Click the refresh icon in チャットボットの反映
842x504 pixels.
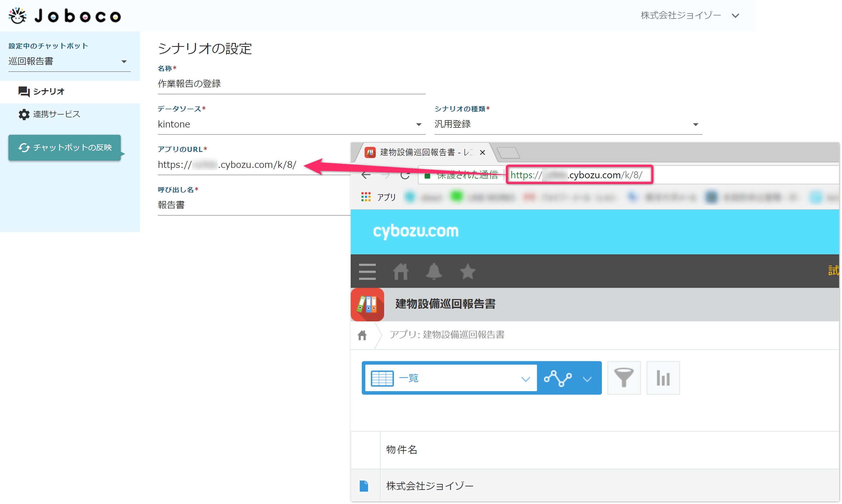tap(24, 147)
